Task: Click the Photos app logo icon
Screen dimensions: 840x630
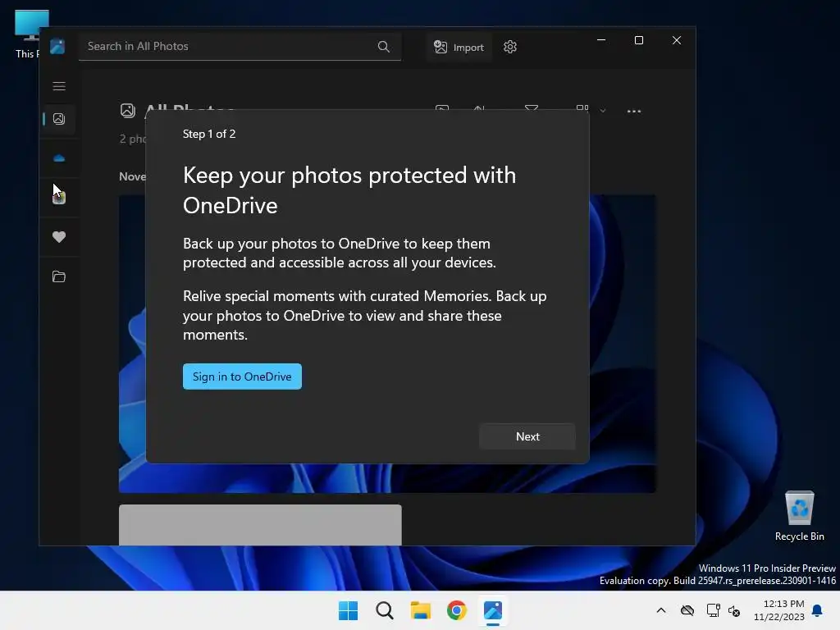Action: (x=57, y=47)
